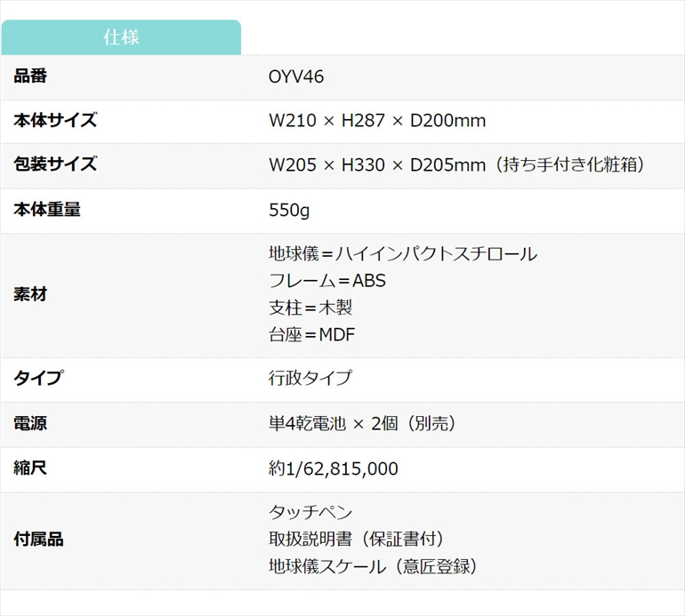Select the 行政タイプ value
Image resolution: width=685 pixels, height=616 pixels.
(310, 378)
